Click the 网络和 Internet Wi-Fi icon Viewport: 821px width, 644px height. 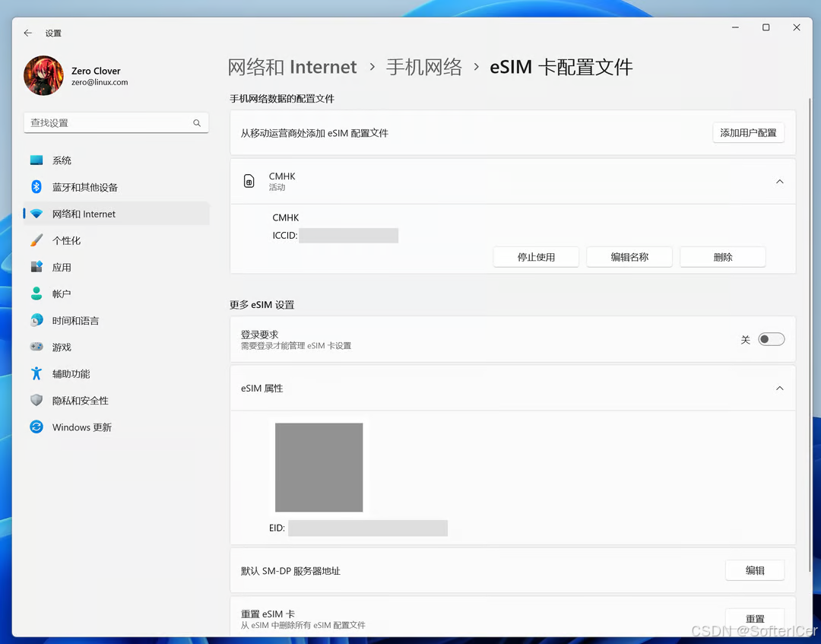pos(36,214)
